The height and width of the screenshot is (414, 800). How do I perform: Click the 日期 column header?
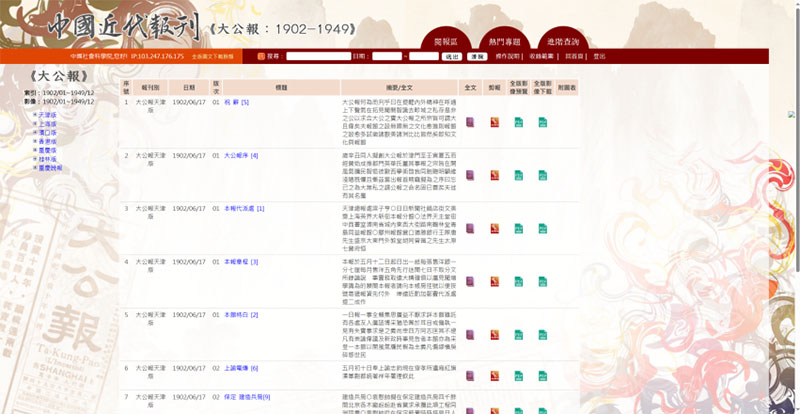(189, 87)
